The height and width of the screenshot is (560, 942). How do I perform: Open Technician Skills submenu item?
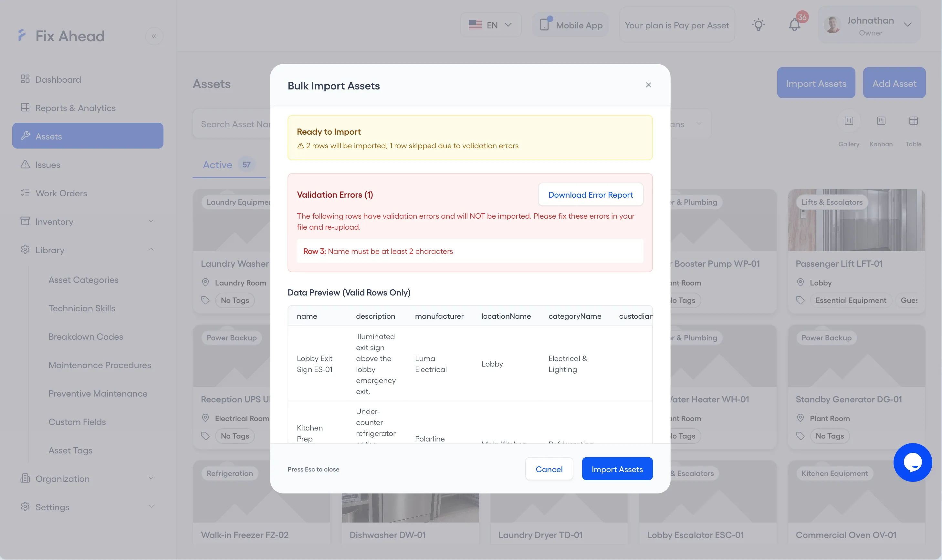pyautogui.click(x=82, y=308)
